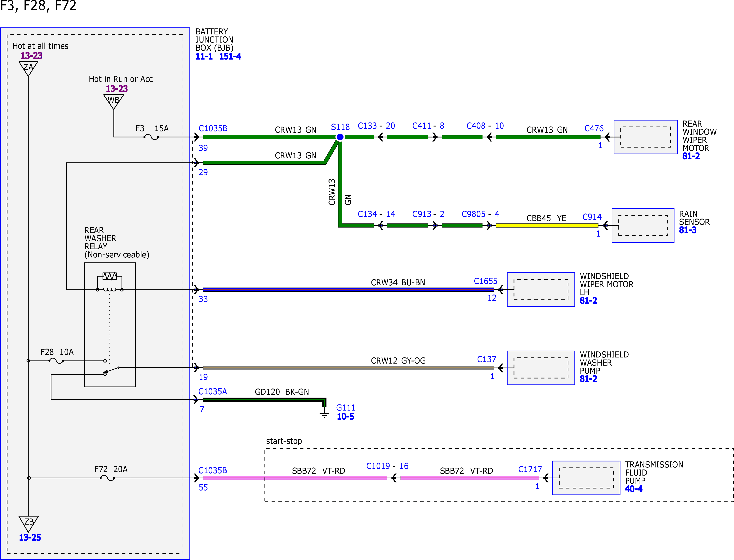Image resolution: width=734 pixels, height=560 pixels.
Task: Select the yellow CBB45 YE wire
Action: point(547,226)
